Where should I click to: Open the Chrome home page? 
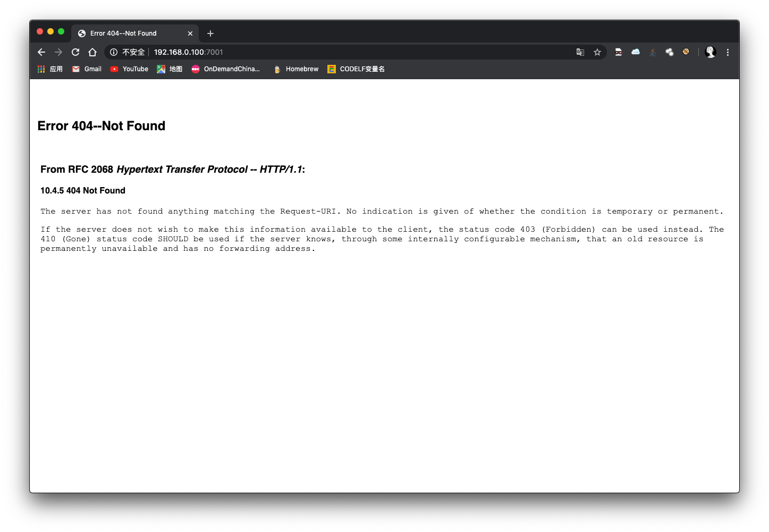(93, 52)
